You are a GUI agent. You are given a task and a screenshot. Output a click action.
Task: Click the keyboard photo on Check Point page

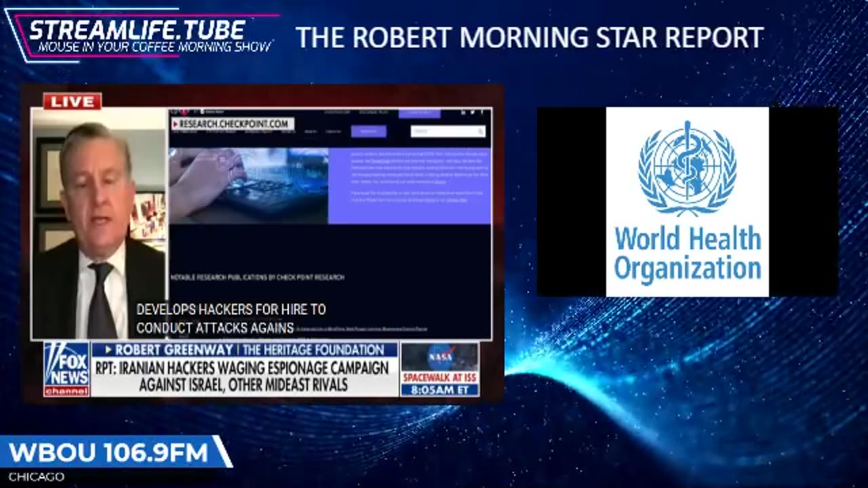pyautogui.click(x=249, y=184)
